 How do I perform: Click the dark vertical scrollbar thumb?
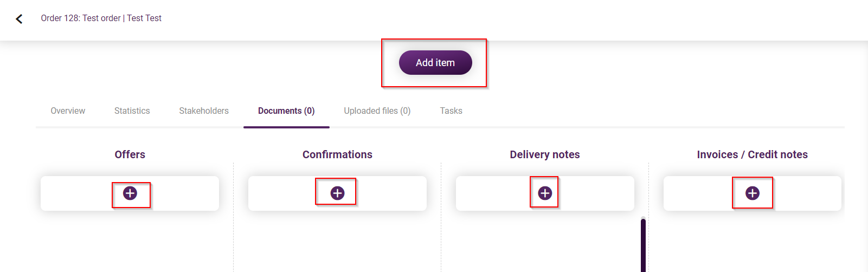[x=643, y=245]
